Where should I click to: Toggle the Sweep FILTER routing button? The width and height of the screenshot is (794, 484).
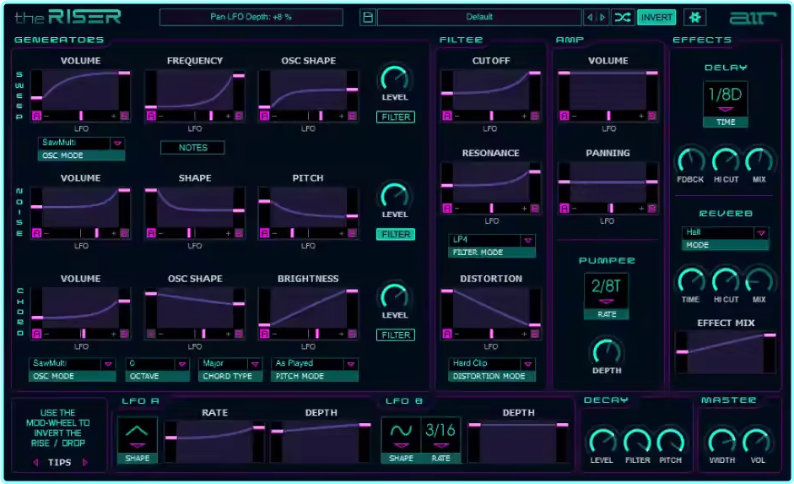(395, 117)
